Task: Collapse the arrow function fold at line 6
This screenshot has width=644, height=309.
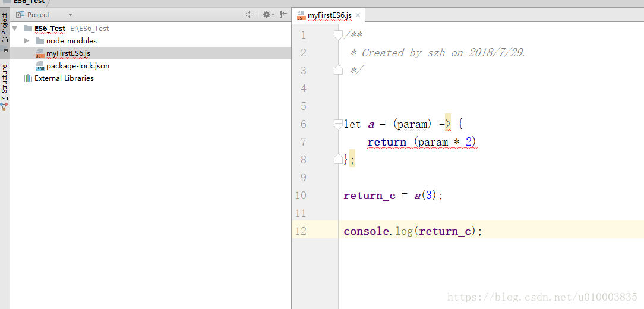Action: tap(338, 124)
